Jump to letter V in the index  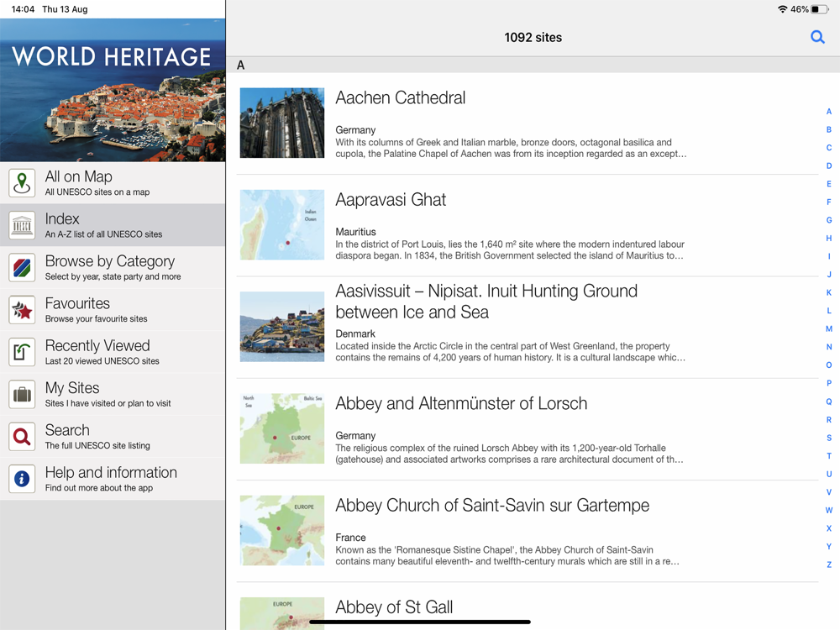click(829, 491)
